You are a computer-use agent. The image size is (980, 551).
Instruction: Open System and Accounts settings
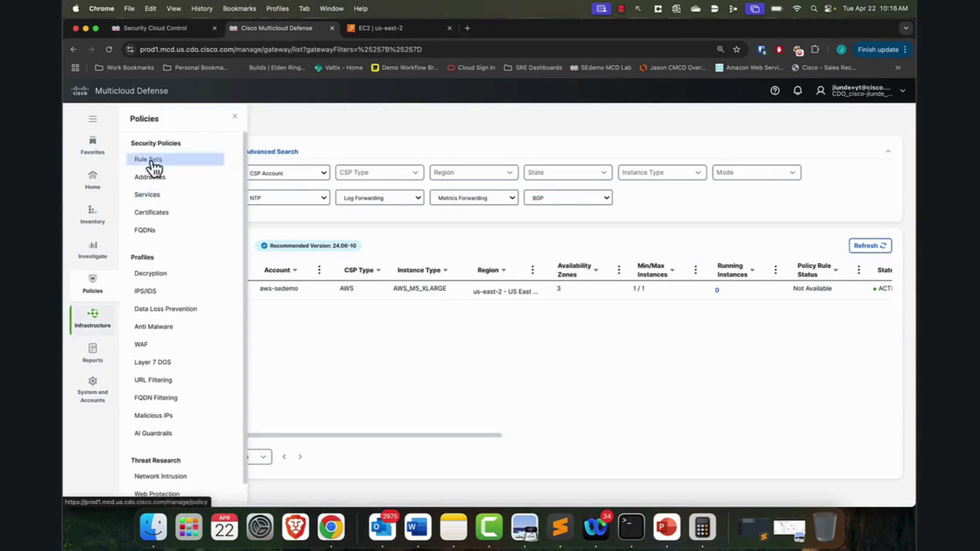(92, 390)
